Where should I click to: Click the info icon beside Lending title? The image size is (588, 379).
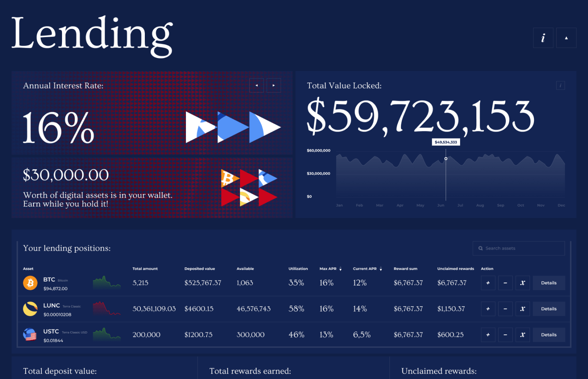(x=543, y=38)
